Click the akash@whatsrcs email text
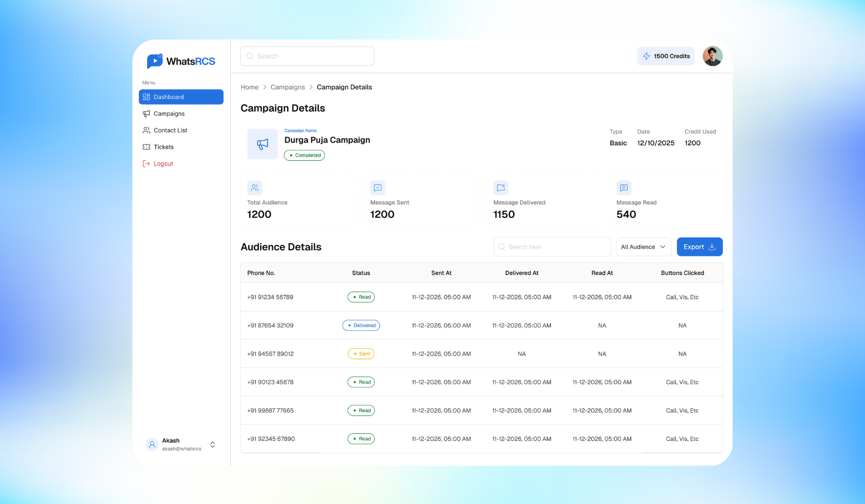The width and height of the screenshot is (865, 504). coord(182,449)
